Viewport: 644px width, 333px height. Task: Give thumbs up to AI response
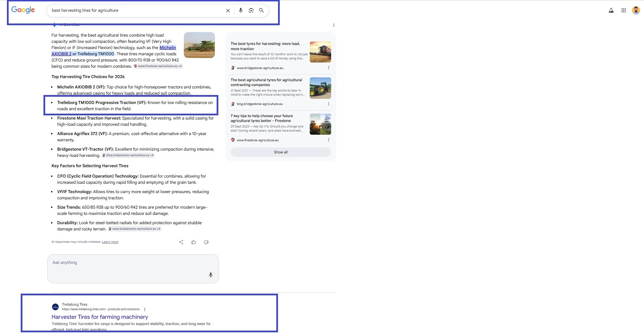click(x=194, y=242)
